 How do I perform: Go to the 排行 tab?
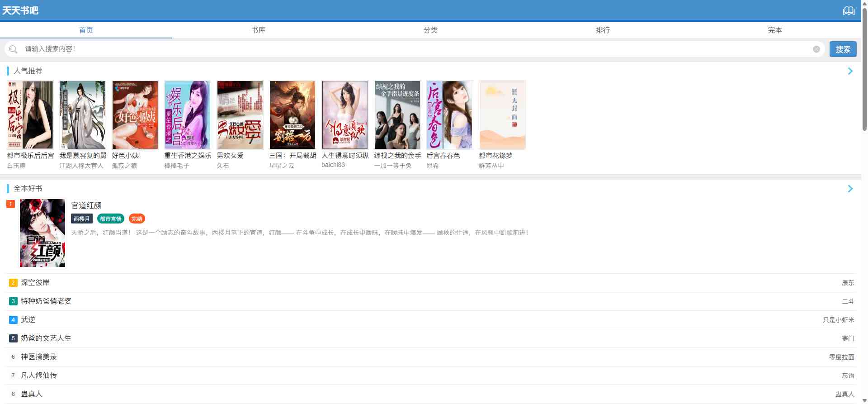603,30
